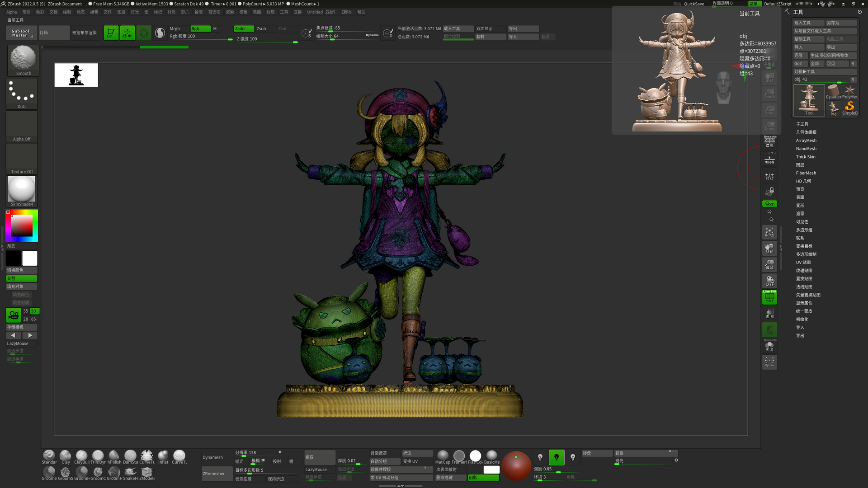
Task: Open the Alpha Off selector
Action: [x=22, y=127]
